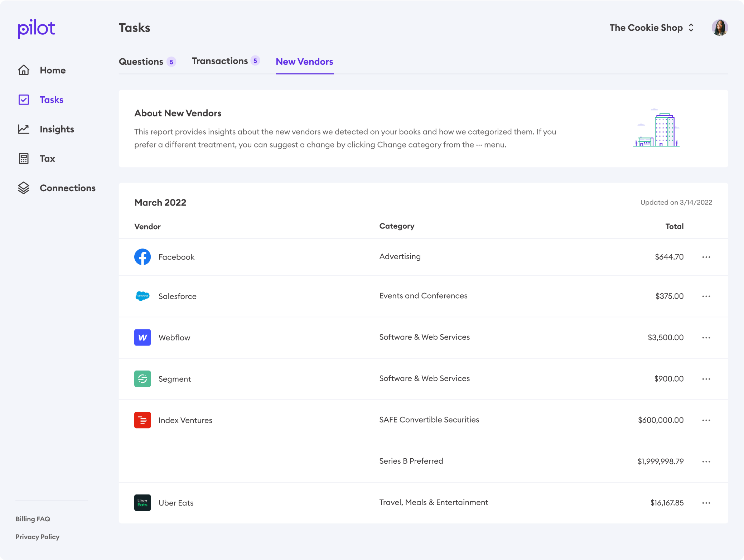Click the About New Vendors heading
744x560 pixels.
[178, 113]
